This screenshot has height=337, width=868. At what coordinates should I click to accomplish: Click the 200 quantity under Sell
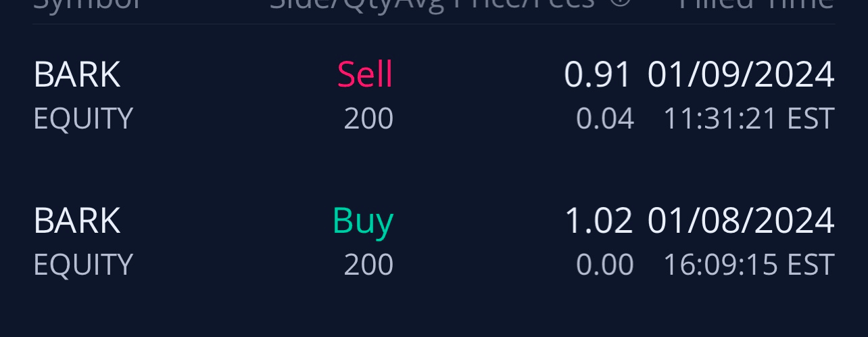click(x=368, y=118)
